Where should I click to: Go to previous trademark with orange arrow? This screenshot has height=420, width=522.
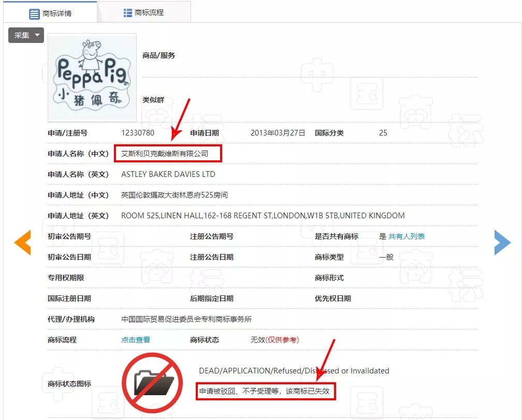(x=23, y=243)
